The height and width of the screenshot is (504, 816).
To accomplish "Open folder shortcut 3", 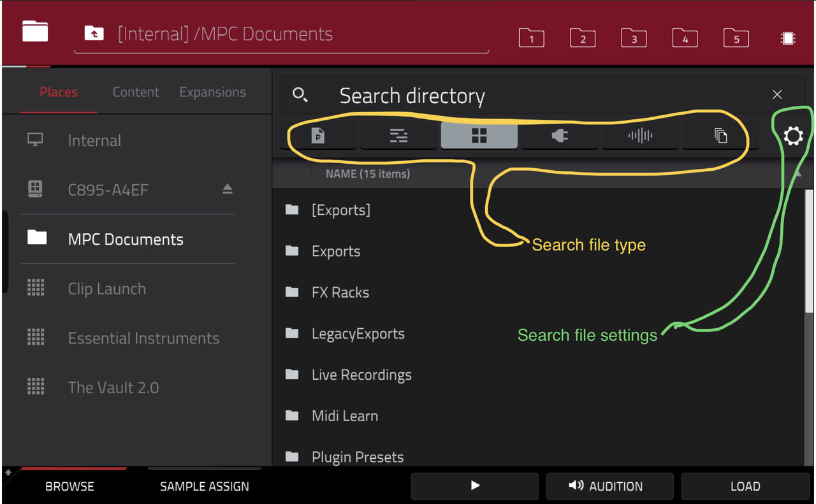I will [x=634, y=38].
